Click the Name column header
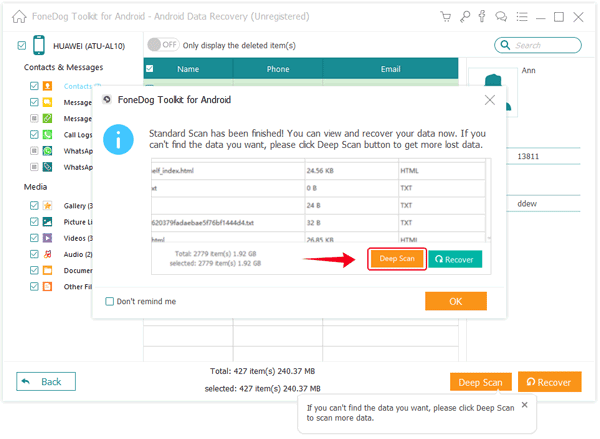 click(188, 69)
